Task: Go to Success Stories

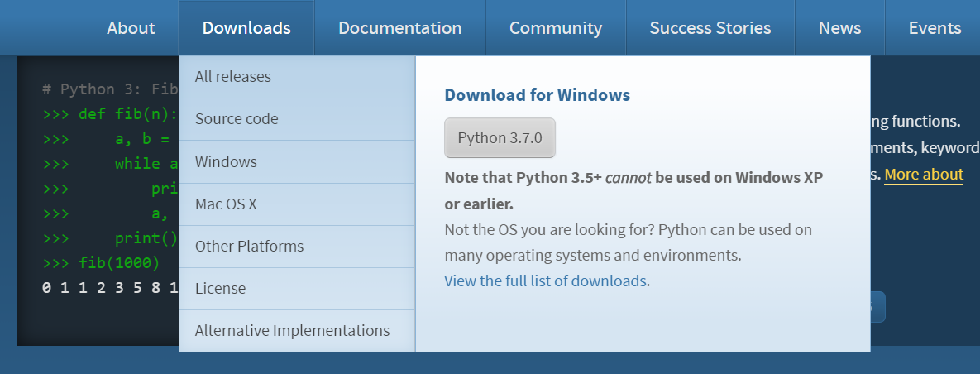Action: tap(710, 27)
